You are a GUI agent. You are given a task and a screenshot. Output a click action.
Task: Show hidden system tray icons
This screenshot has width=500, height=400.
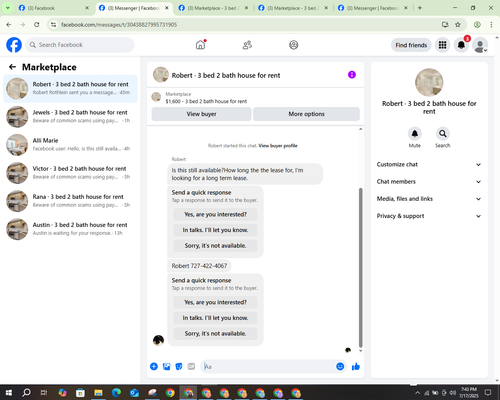417,393
